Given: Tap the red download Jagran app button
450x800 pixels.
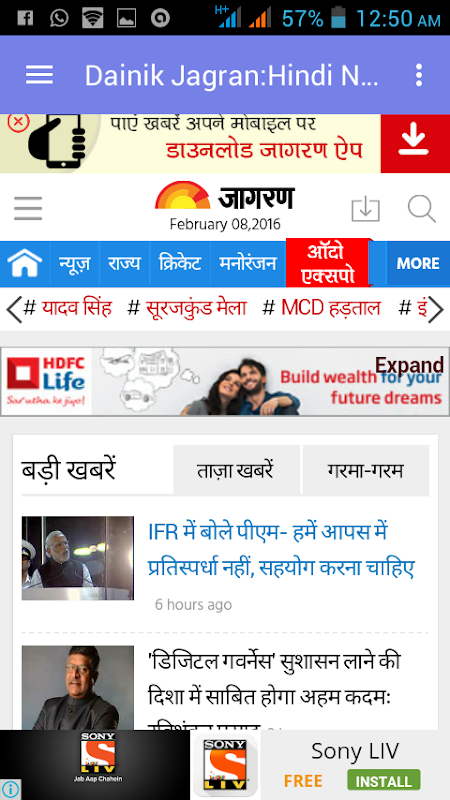Looking at the screenshot, I should point(415,143).
